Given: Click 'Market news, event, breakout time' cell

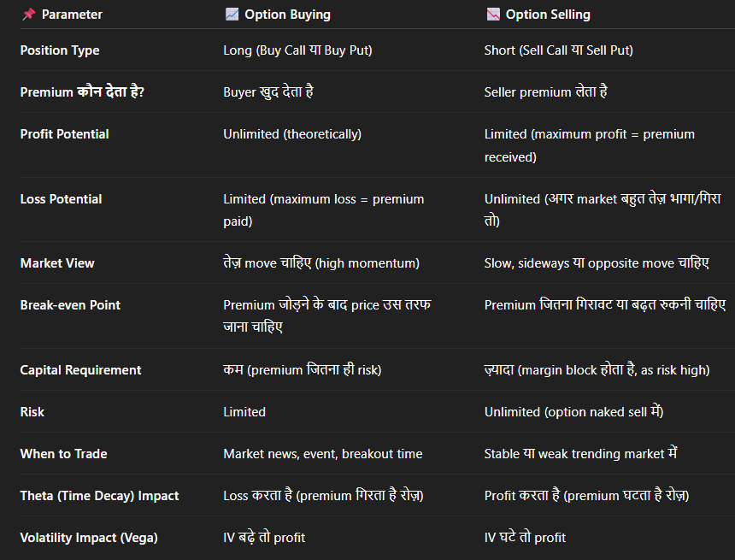Looking at the screenshot, I should [x=322, y=454].
